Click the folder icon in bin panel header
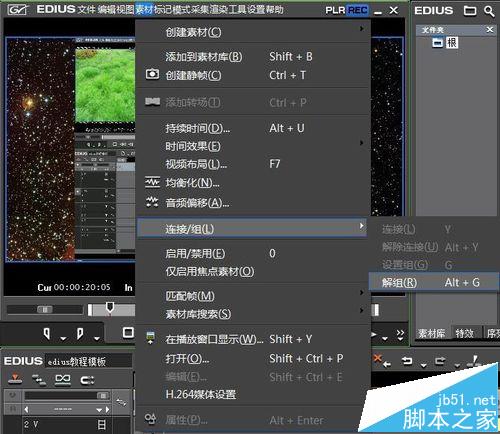The image size is (500, 434). click(470, 11)
